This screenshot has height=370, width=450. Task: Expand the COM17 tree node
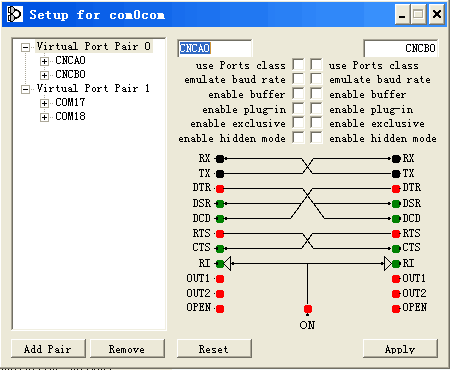pyautogui.click(x=44, y=103)
